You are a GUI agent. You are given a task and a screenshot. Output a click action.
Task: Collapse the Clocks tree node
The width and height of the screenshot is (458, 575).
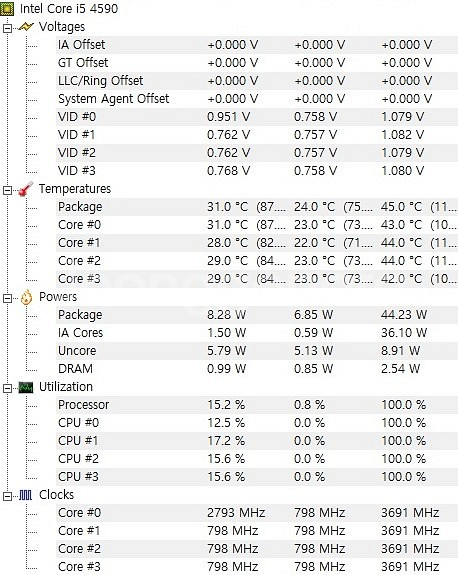click(x=7, y=496)
